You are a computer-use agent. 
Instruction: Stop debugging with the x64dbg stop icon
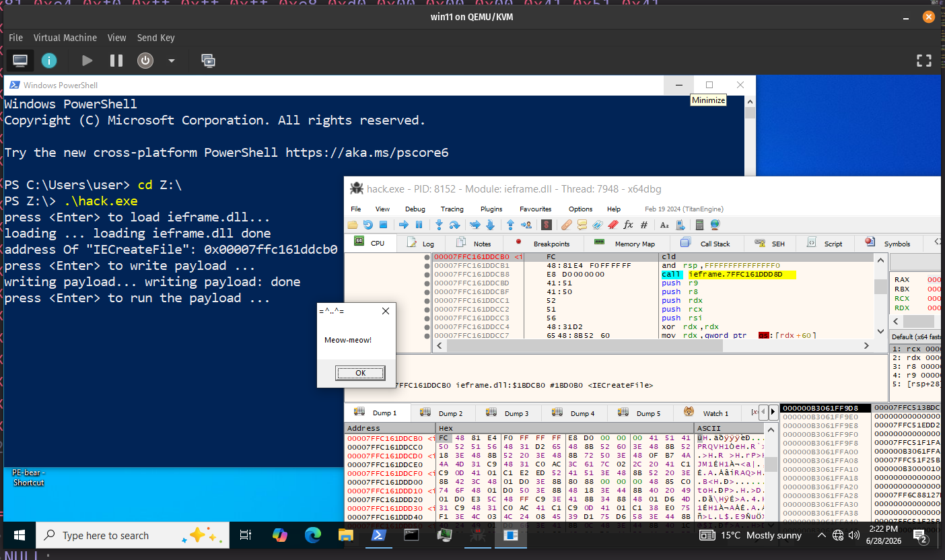click(383, 225)
